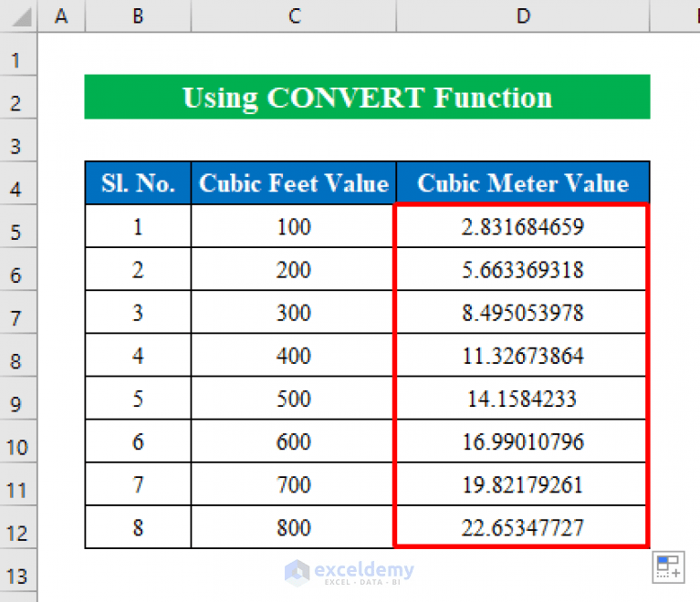Select row 11 header
The height and width of the screenshot is (602, 700).
point(18,483)
